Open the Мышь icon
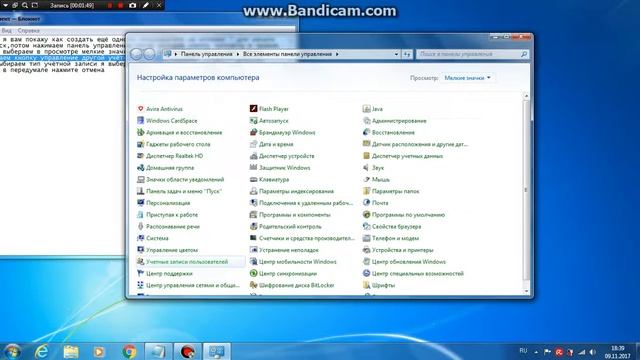The height and width of the screenshot is (360, 640). (x=367, y=180)
